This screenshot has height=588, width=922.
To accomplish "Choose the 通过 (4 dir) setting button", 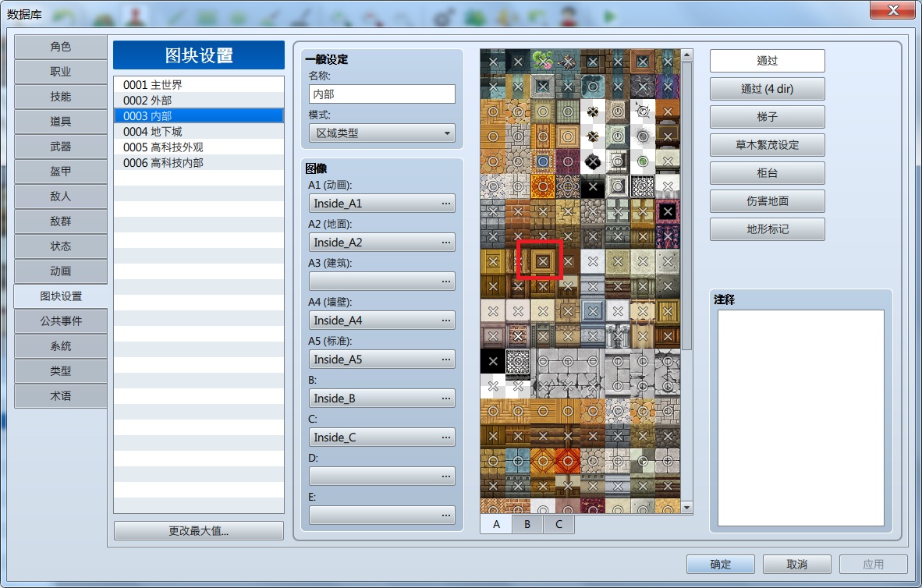I will click(768, 89).
